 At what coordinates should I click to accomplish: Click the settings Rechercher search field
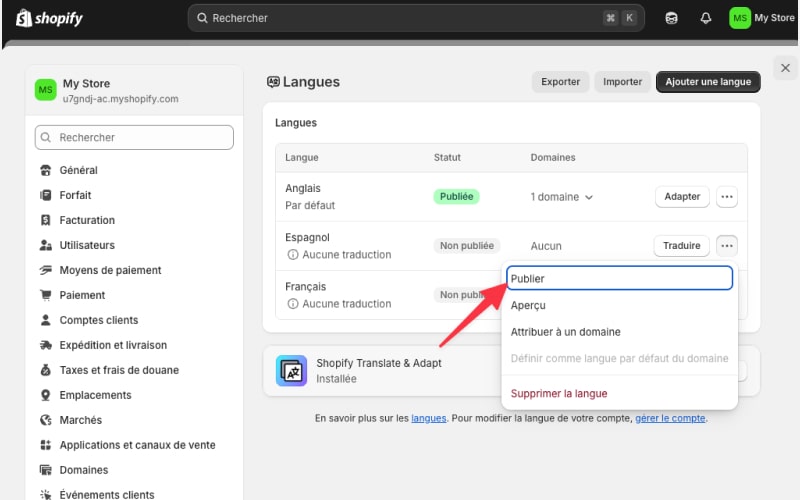pos(134,137)
